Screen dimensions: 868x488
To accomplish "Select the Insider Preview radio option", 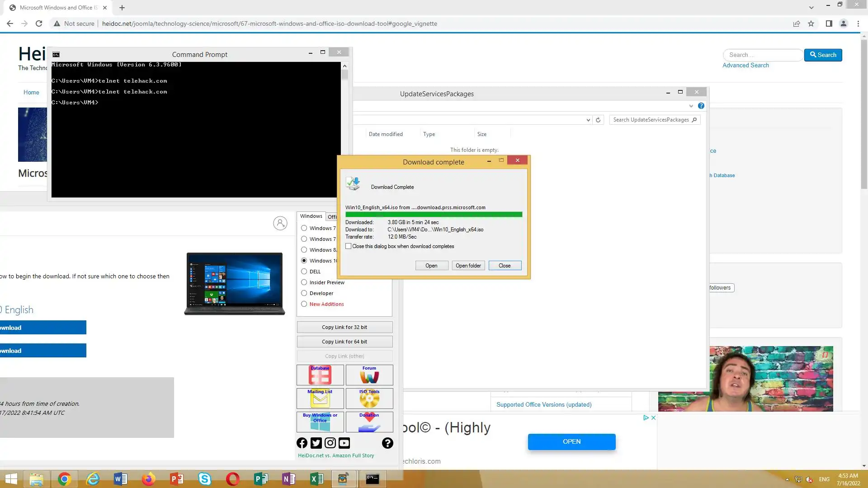I will point(304,282).
